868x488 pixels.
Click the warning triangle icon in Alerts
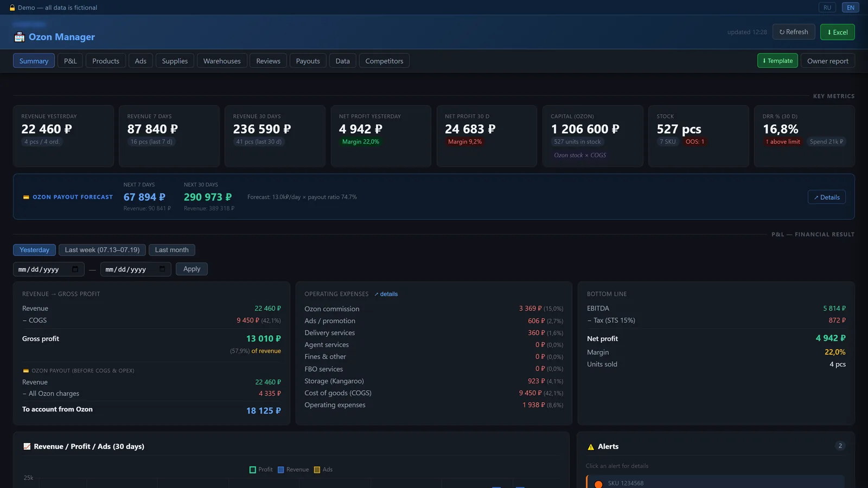591,447
